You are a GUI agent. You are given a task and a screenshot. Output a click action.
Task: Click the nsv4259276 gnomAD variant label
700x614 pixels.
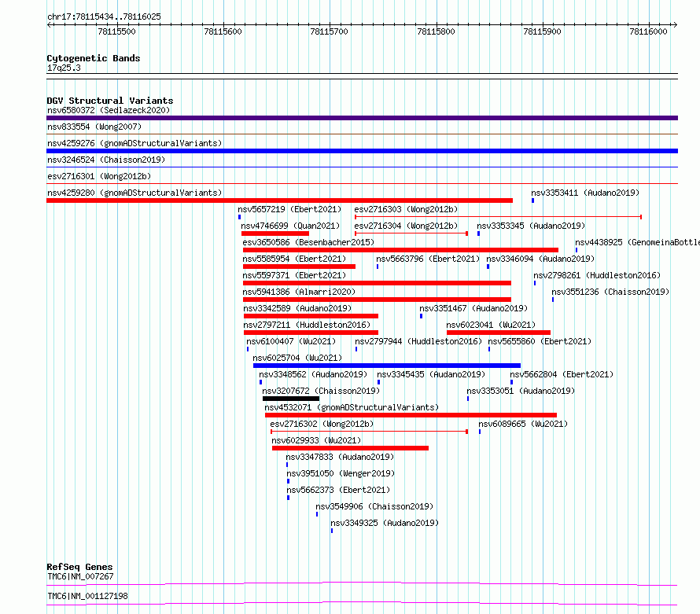[134, 143]
